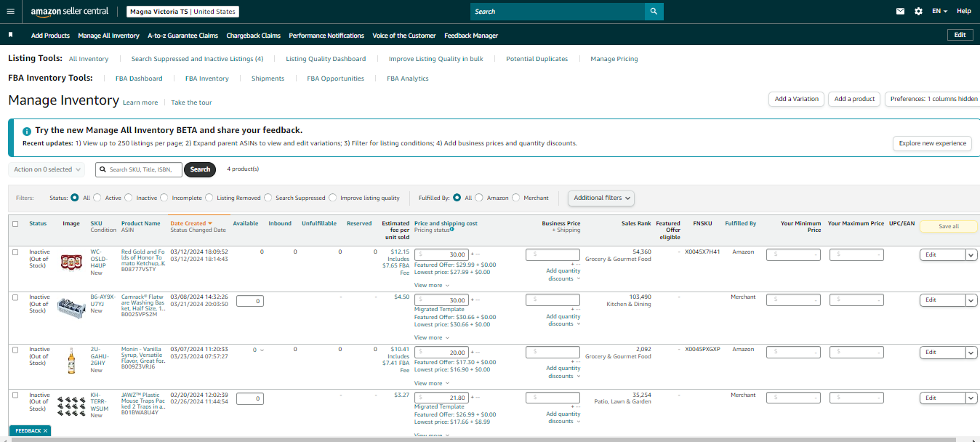Viewport: 980px width, 442px height.
Task: Open Manage Pricing listing tool
Action: pyautogui.click(x=614, y=59)
